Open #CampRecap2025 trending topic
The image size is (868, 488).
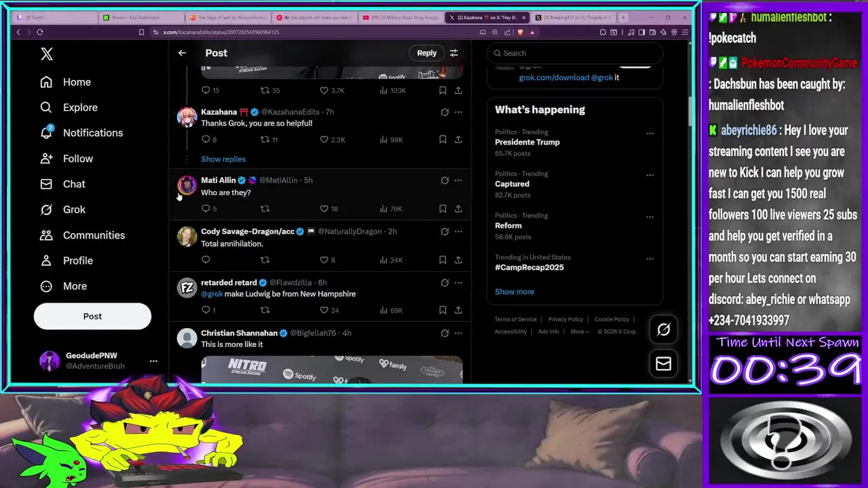pos(529,268)
